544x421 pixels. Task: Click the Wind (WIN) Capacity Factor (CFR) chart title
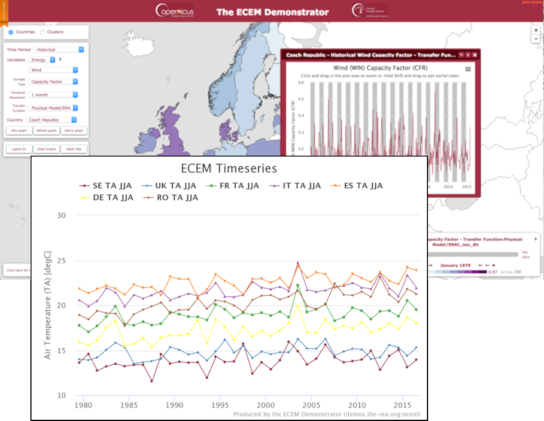380,68
